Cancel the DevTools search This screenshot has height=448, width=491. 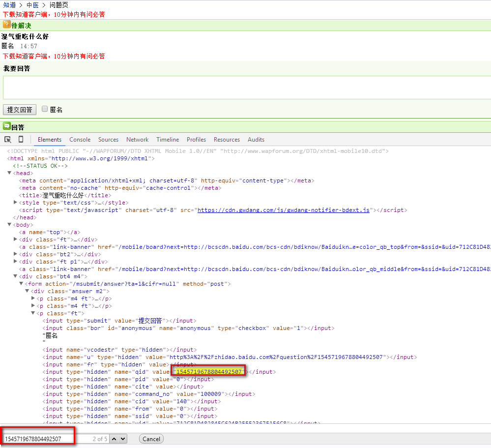tap(151, 439)
